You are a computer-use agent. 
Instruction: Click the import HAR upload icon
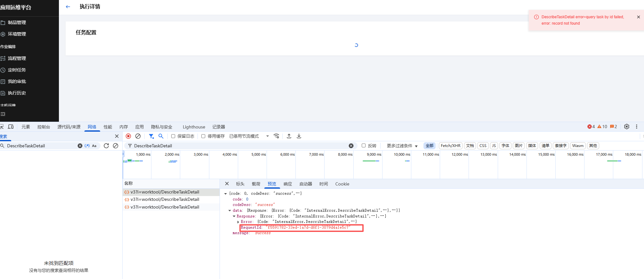pos(289,136)
